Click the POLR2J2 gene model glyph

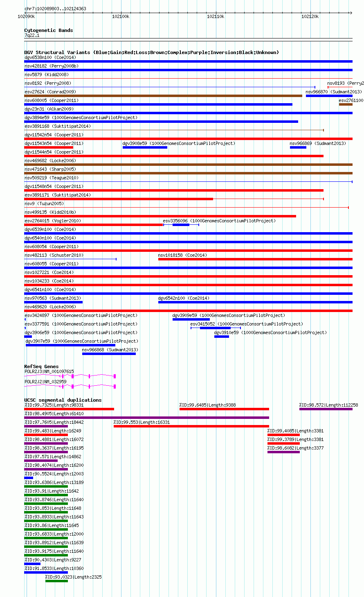70,386
